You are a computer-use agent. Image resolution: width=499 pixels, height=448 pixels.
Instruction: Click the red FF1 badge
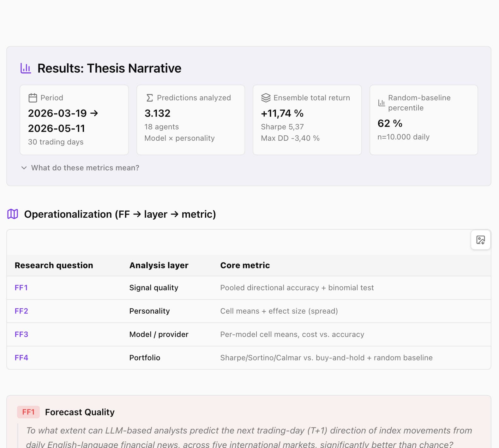[28, 412]
